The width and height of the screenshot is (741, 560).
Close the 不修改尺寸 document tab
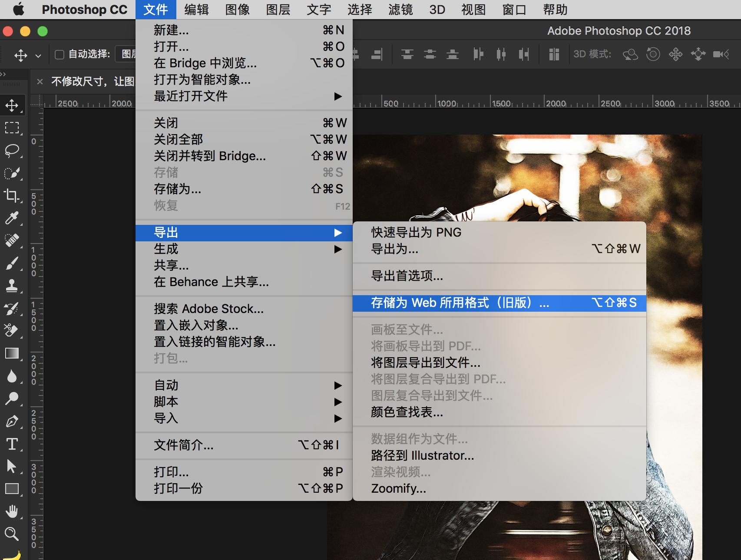click(40, 82)
